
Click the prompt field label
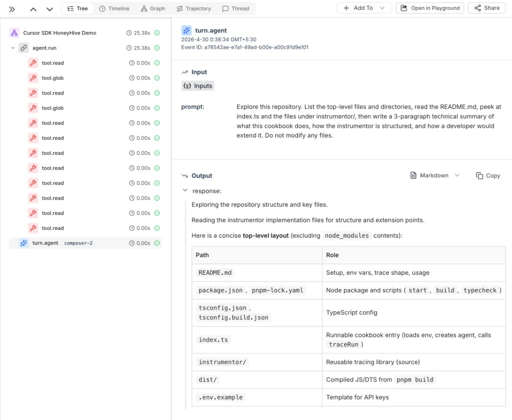pos(192,107)
